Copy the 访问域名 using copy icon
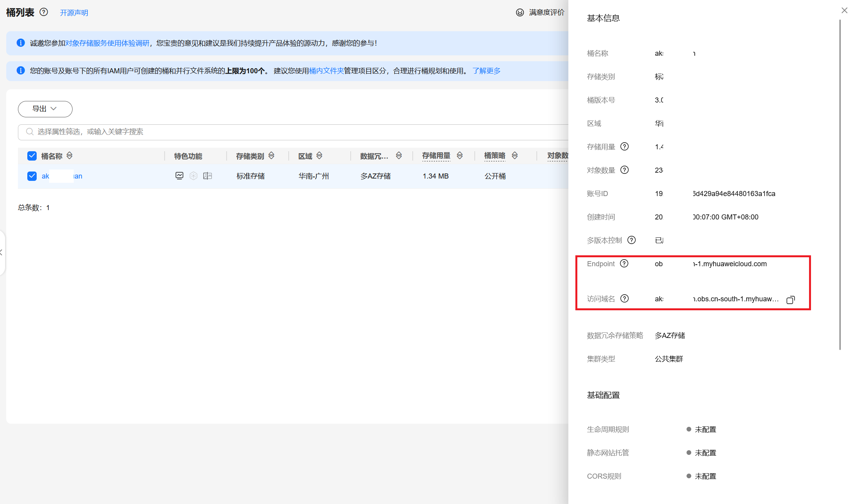The height and width of the screenshot is (504, 850). 790,299
